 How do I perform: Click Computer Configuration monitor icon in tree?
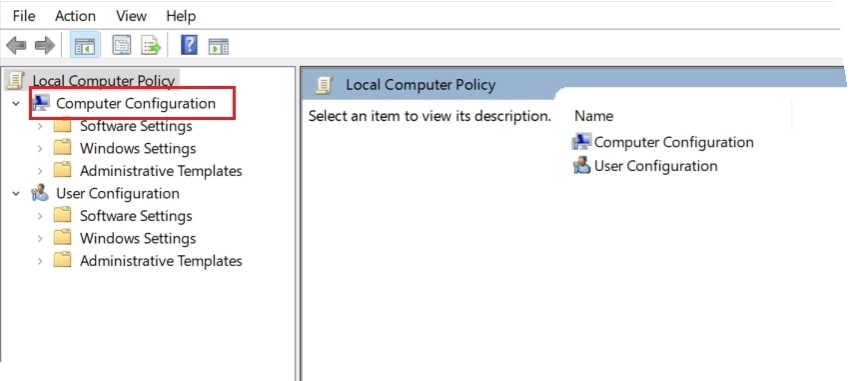point(40,103)
